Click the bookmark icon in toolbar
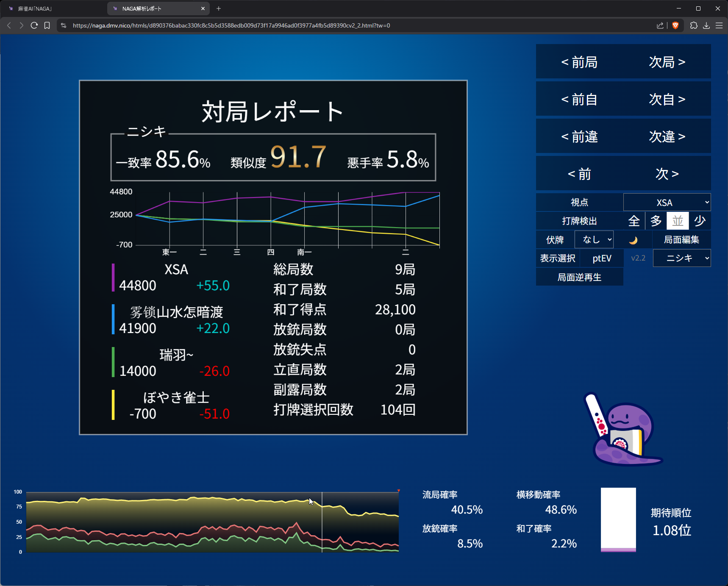The image size is (728, 586). [47, 25]
